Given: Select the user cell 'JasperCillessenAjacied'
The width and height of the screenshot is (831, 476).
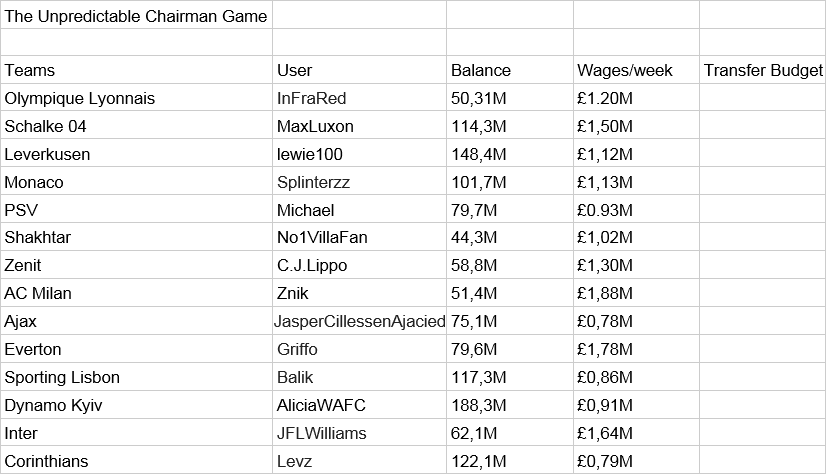Looking at the screenshot, I should (359, 322).
